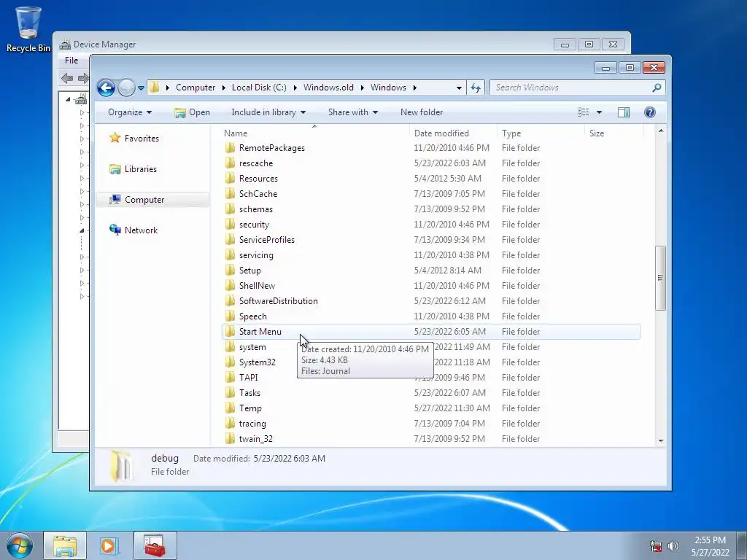Select the Temp folder name
This screenshot has width=747, height=560.
[x=250, y=408]
